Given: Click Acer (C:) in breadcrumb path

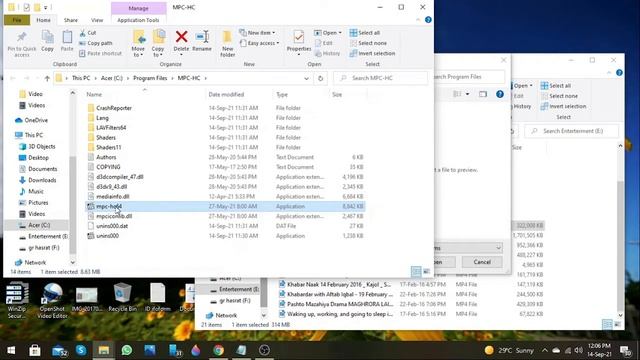Looking at the screenshot, I should click(x=112, y=78).
